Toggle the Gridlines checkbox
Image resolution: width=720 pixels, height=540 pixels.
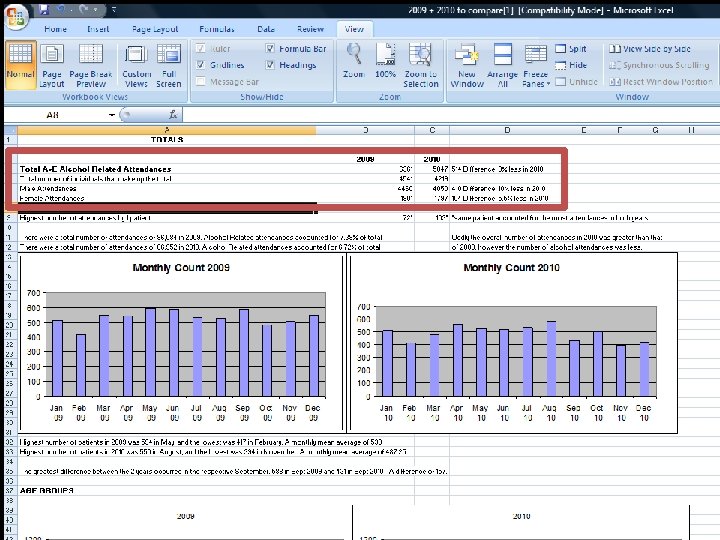coord(220,65)
